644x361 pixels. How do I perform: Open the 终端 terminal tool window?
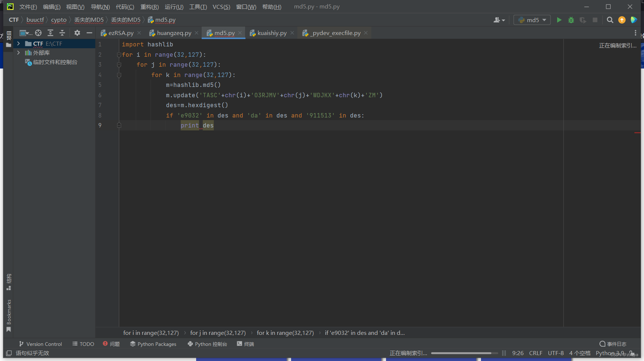coord(245,344)
